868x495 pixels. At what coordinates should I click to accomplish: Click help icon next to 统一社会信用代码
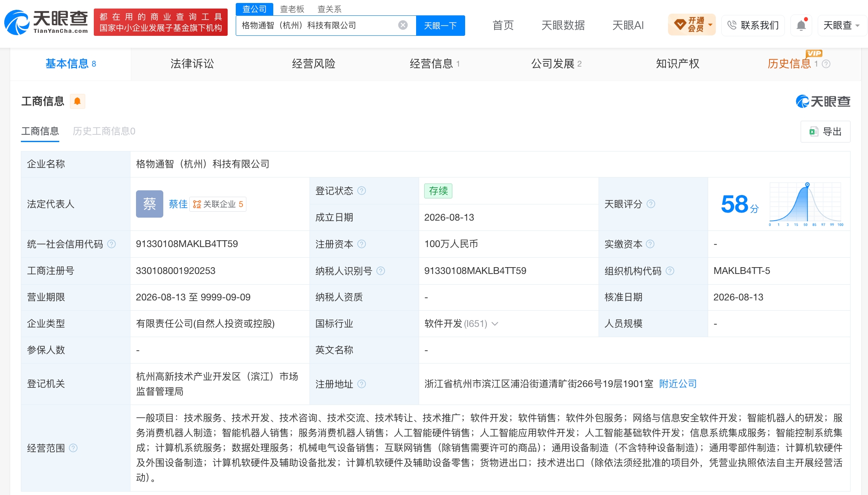(112, 244)
